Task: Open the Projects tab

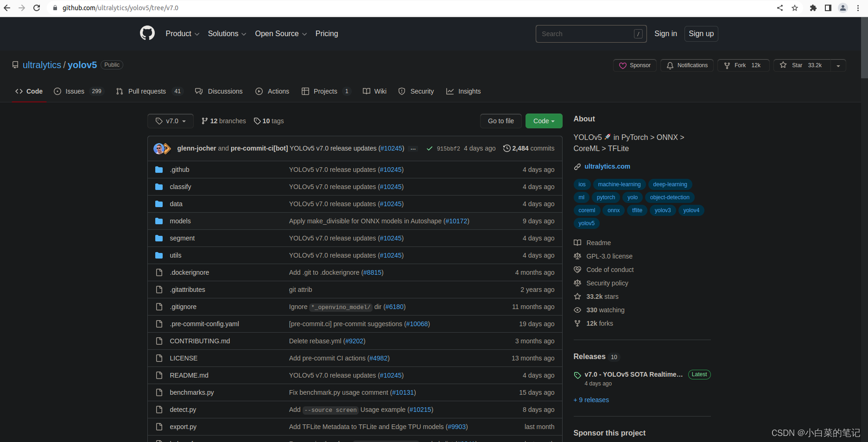Action: click(326, 91)
